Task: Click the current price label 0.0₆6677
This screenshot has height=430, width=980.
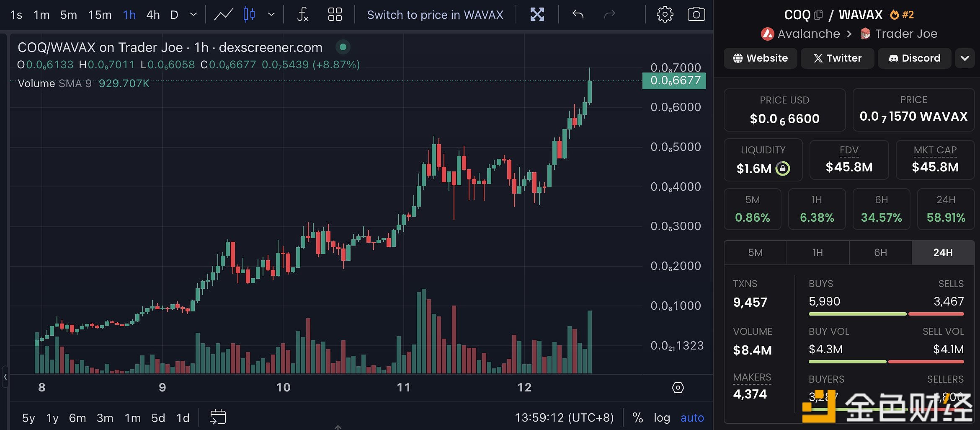Action: (674, 80)
